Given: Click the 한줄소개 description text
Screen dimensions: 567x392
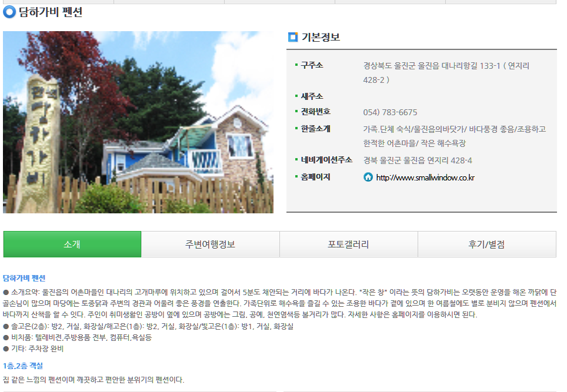Looking at the screenshot, I should point(455,136).
